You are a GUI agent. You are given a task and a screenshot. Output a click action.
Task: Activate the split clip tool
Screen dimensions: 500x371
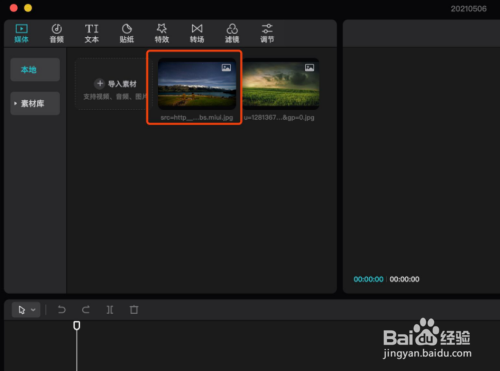pos(110,310)
